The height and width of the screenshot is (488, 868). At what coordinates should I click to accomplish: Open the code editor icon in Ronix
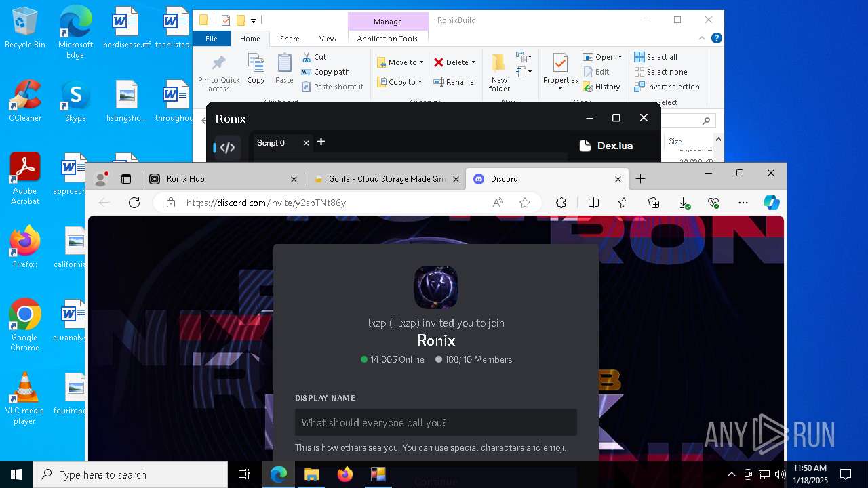pos(227,148)
